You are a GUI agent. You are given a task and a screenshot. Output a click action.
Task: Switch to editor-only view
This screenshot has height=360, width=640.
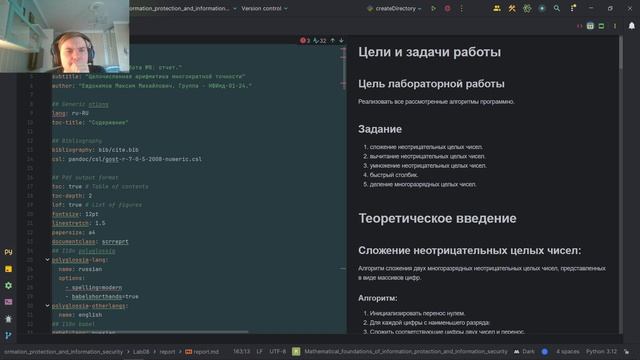(579, 26)
